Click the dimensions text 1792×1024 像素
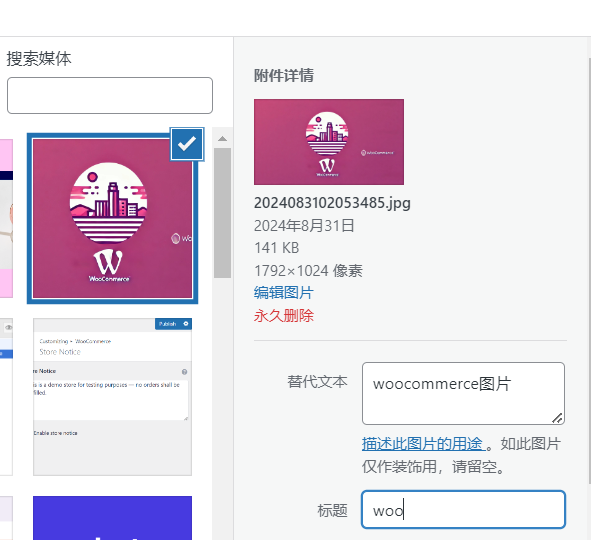 tap(308, 271)
